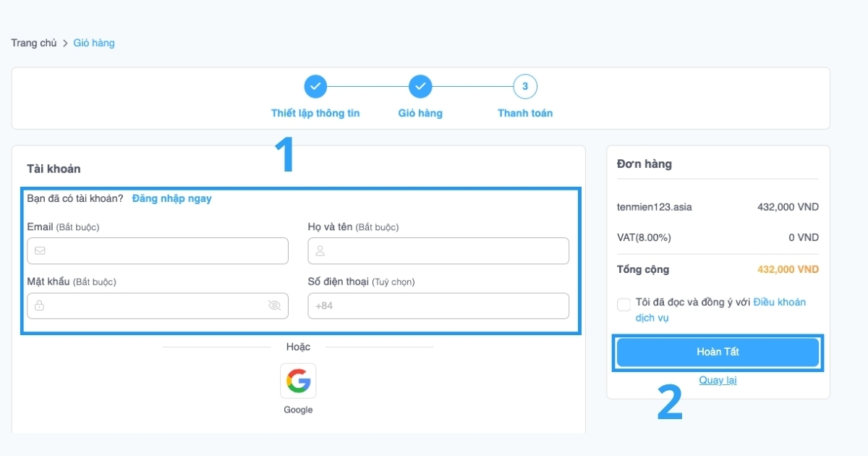This screenshot has height=456, width=868.
Task: Click the Email input field
Action: click(x=158, y=250)
